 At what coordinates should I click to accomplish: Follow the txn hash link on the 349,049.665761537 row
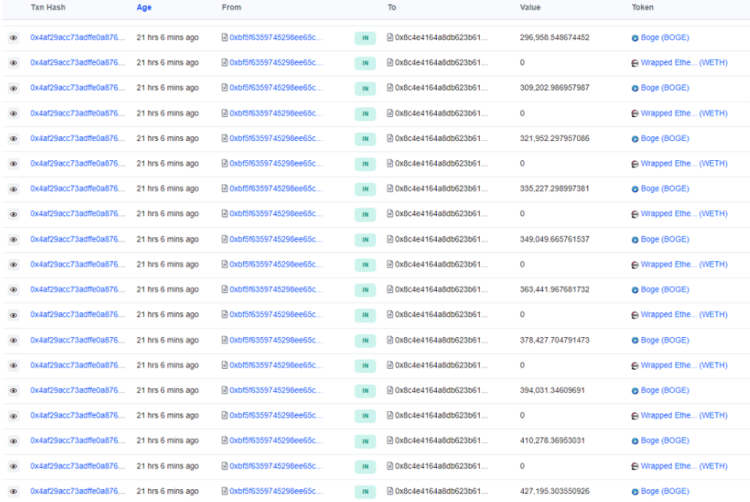77,239
